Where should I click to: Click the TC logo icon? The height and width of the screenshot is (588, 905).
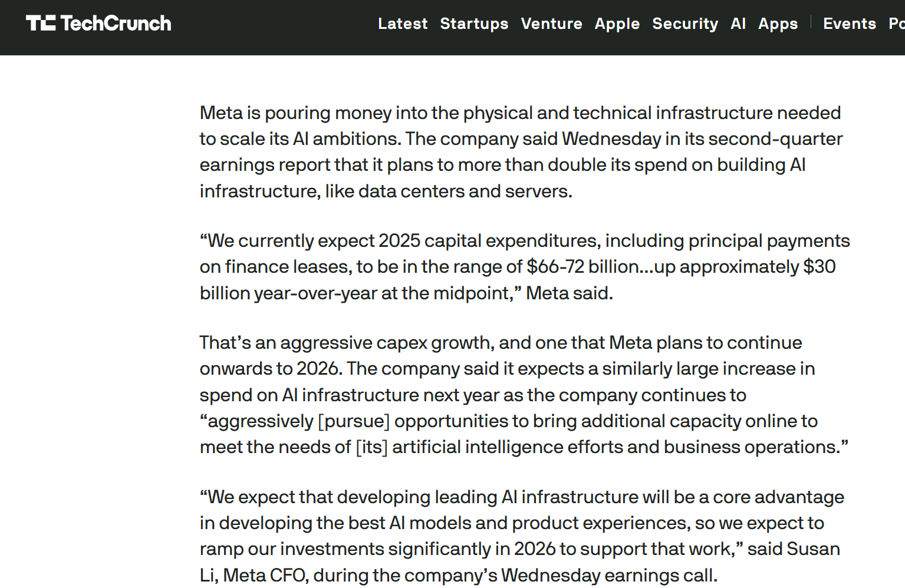[x=41, y=23]
